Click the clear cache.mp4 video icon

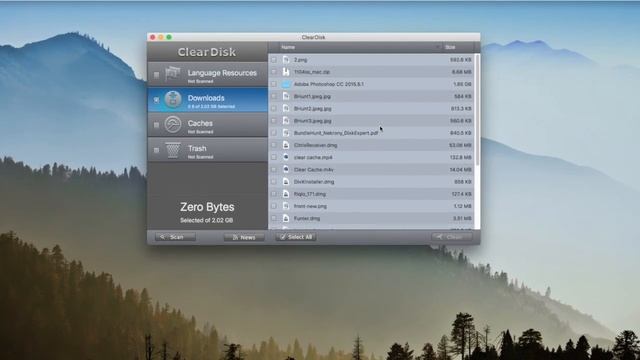tap(286, 157)
